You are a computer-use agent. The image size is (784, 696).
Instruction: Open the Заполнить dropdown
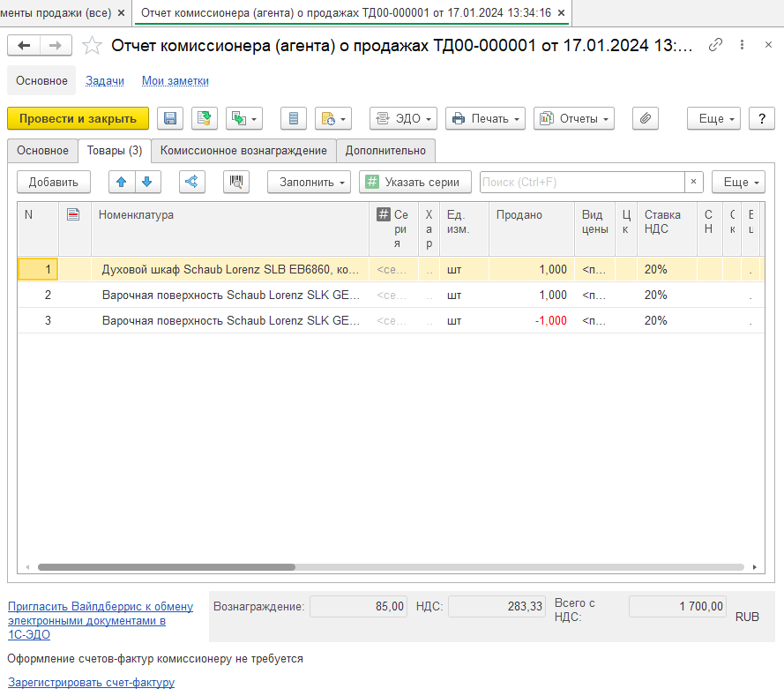coord(309,182)
